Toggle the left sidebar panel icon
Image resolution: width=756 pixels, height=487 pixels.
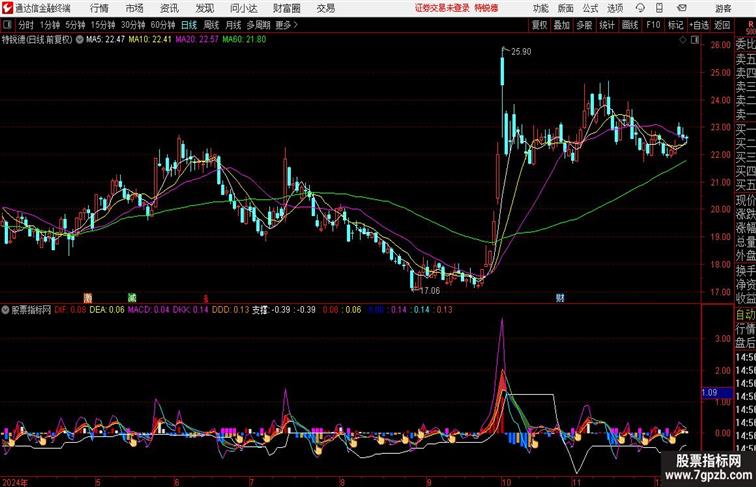[7, 25]
